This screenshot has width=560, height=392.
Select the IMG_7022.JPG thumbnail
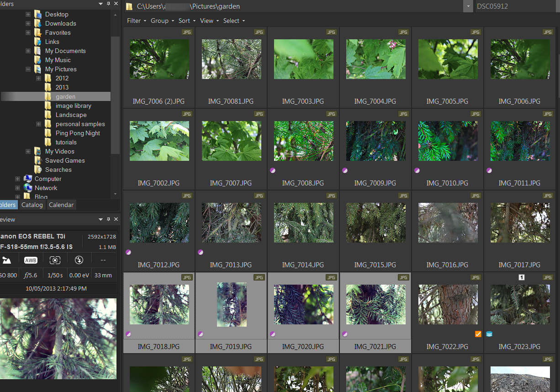click(448, 305)
